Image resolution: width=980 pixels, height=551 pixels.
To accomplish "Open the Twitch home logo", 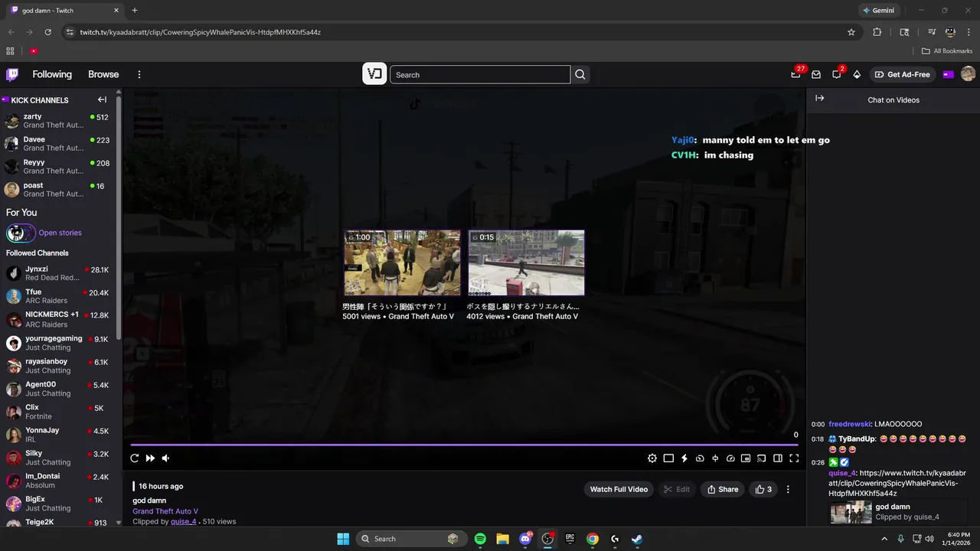I will 12,74.
